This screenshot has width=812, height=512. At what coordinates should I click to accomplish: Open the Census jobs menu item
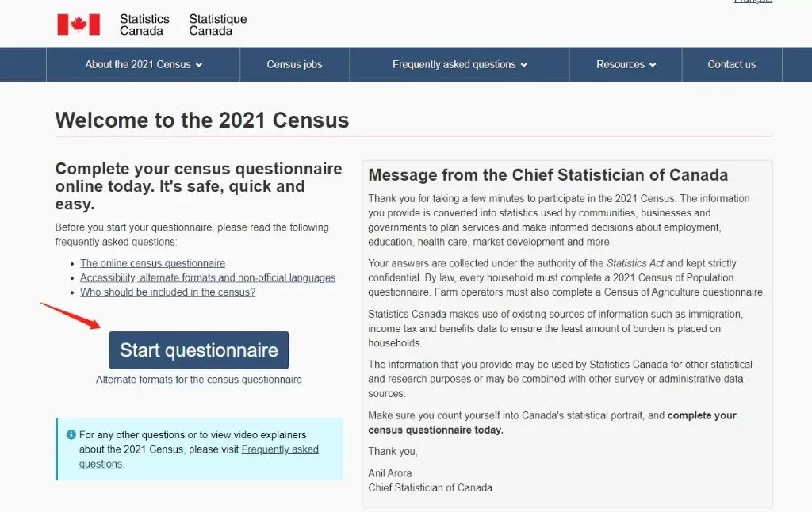[295, 64]
